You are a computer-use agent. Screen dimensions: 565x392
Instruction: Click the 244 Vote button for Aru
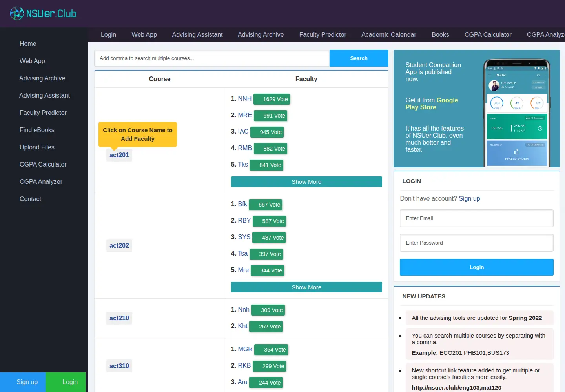pos(266,383)
